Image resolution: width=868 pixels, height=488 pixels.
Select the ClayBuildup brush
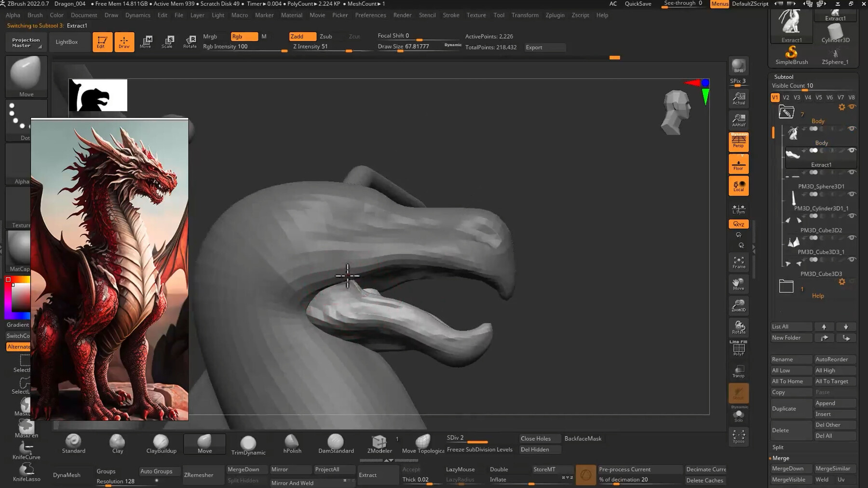coord(161,443)
